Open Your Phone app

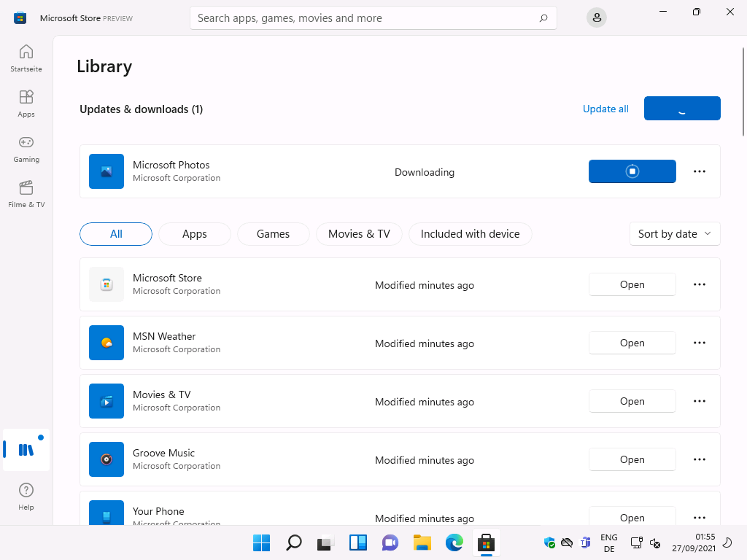[632, 517]
